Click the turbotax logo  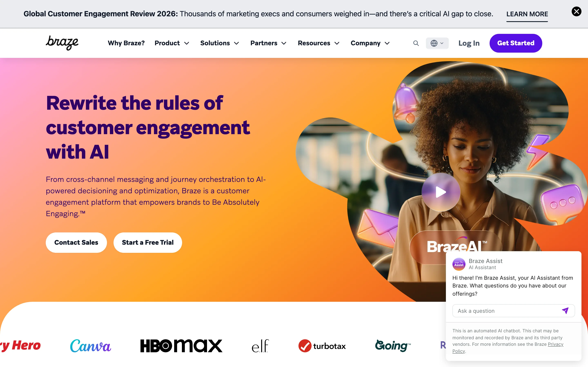[322, 346]
